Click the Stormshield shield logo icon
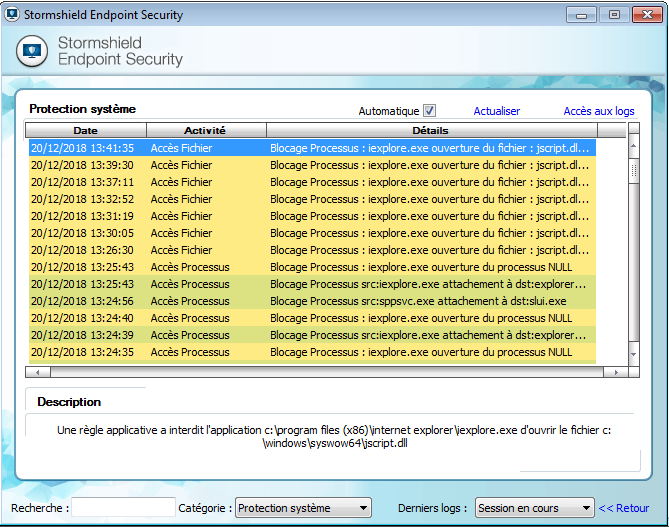Image resolution: width=669 pixels, height=527 pixels. click(x=32, y=51)
